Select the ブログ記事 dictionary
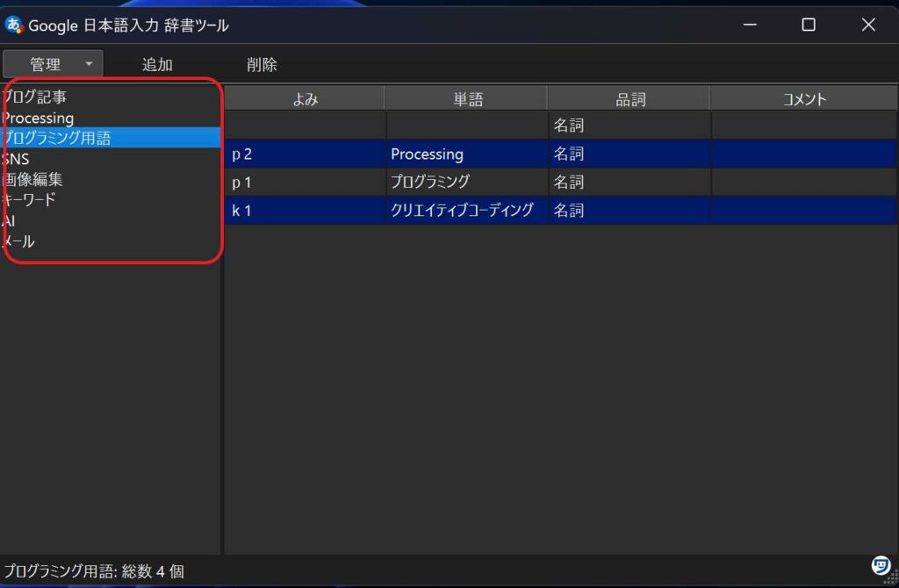 pos(111,97)
